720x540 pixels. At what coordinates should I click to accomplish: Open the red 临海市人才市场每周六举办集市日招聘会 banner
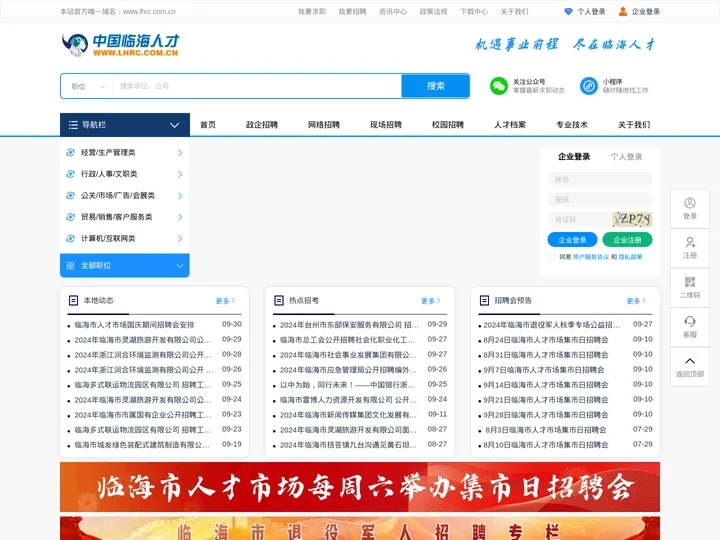coord(360,487)
